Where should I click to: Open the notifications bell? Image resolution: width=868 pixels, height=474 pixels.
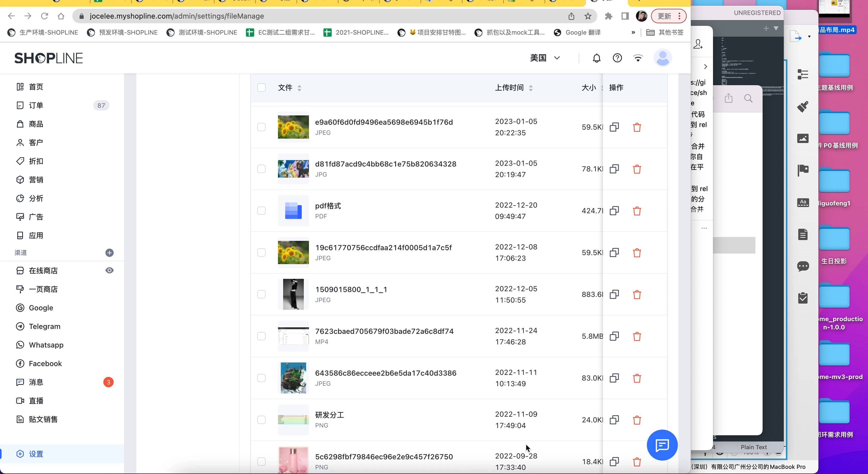pyautogui.click(x=596, y=58)
